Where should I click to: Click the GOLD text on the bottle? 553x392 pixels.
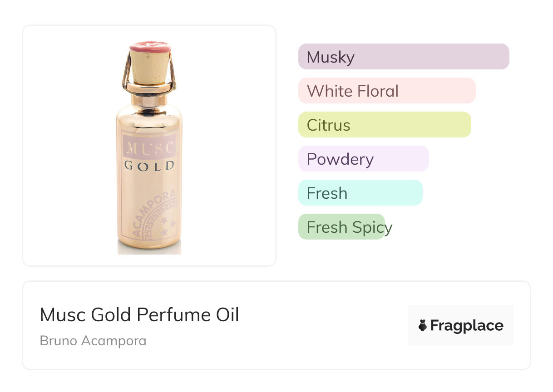tap(149, 166)
